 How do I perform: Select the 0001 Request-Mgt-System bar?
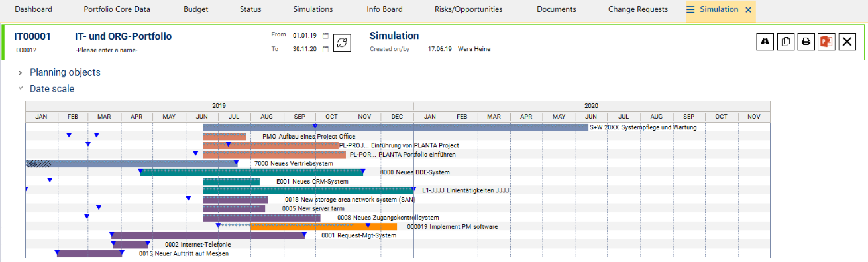[207, 235]
